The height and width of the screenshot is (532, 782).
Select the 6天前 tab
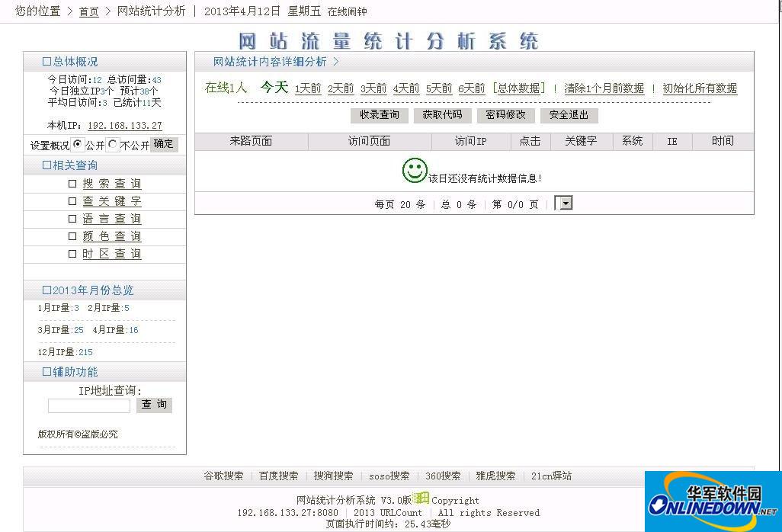[x=471, y=89]
